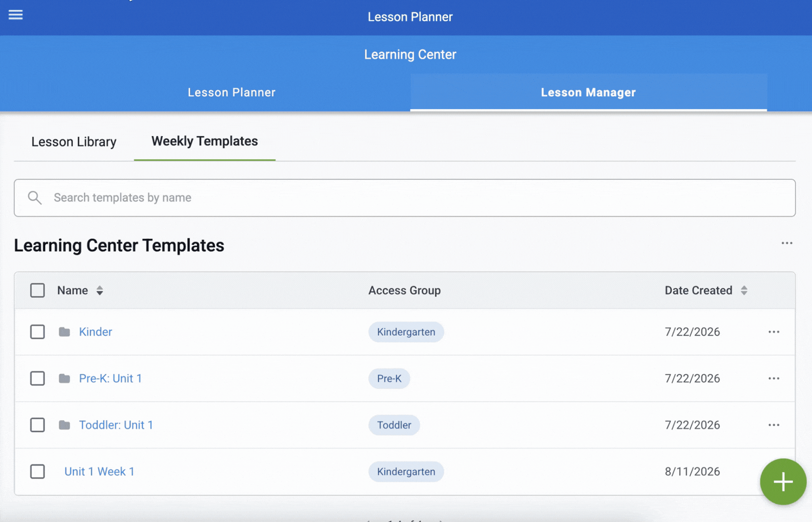The height and width of the screenshot is (522, 812).
Task: Click the Search templates by name field
Action: point(405,198)
